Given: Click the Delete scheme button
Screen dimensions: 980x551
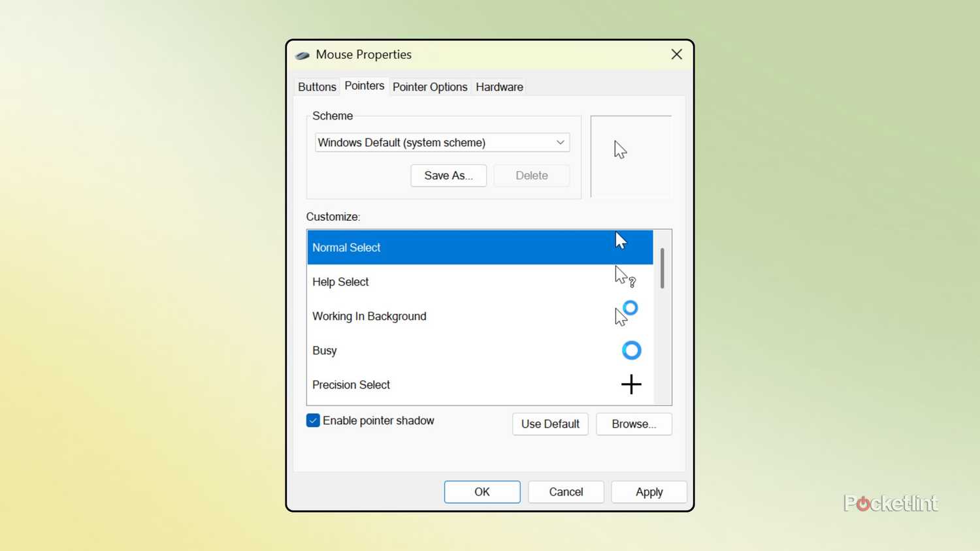Looking at the screenshot, I should click(532, 176).
